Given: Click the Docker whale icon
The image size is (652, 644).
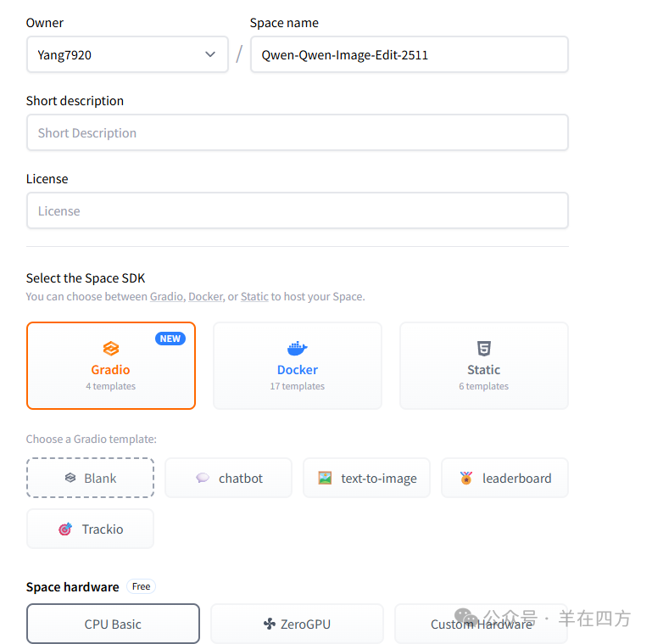Looking at the screenshot, I should (297, 349).
